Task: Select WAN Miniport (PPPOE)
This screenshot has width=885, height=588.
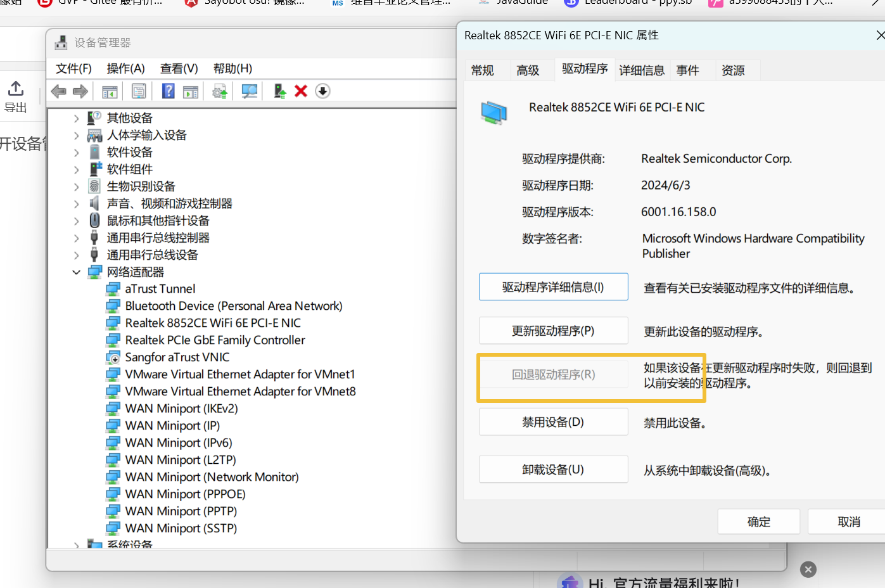Action: (185, 494)
